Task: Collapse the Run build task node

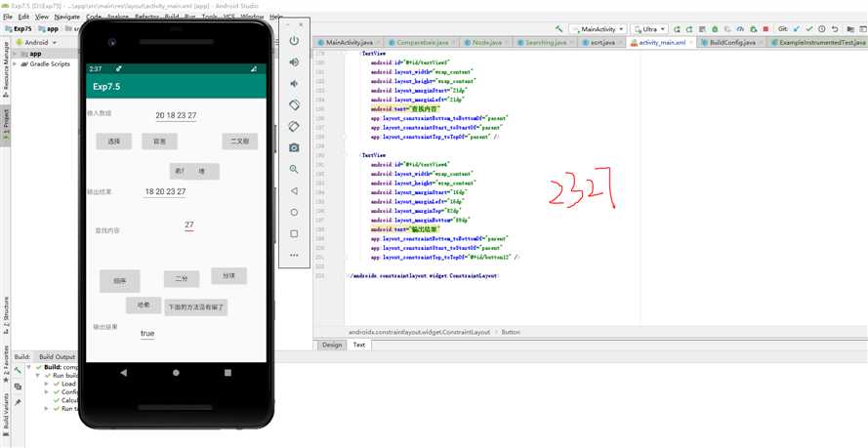Action: [38, 376]
